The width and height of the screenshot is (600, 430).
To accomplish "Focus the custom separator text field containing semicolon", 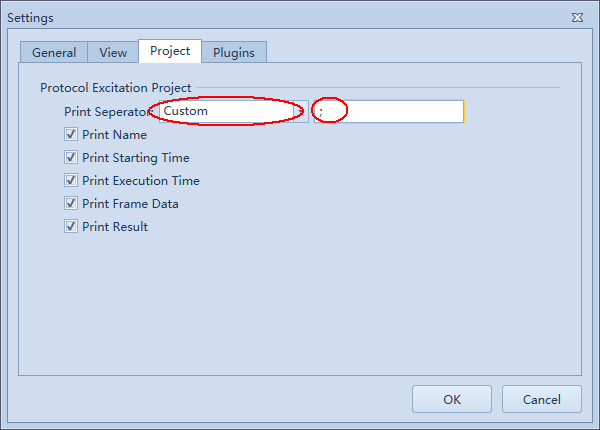I will pyautogui.click(x=389, y=111).
